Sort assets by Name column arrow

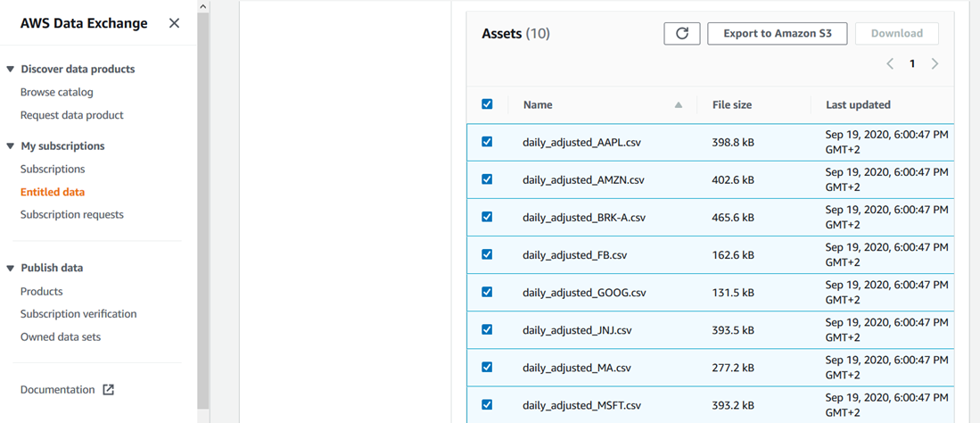pos(679,105)
